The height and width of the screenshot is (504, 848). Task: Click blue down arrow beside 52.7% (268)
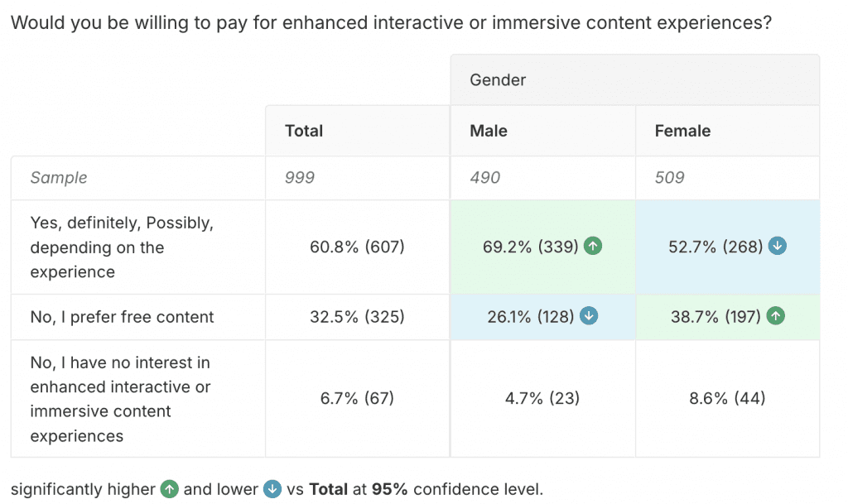point(777,246)
